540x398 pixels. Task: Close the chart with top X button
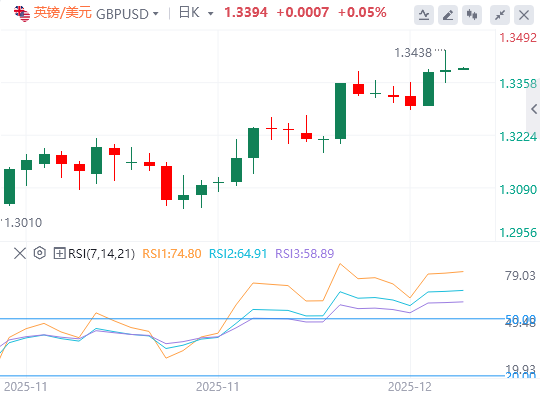click(524, 15)
